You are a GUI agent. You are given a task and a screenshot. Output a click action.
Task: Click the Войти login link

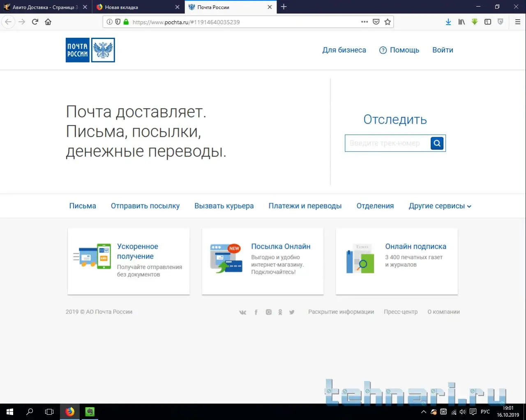coord(443,50)
